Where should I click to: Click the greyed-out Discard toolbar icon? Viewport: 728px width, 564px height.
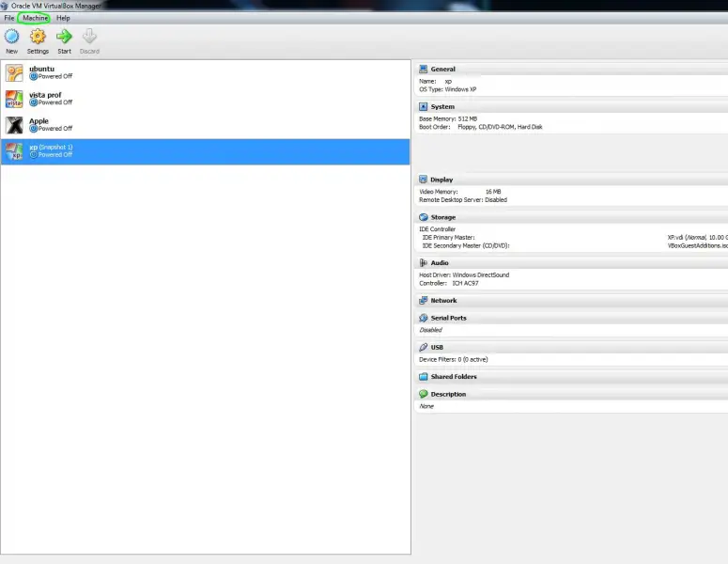click(x=89, y=37)
